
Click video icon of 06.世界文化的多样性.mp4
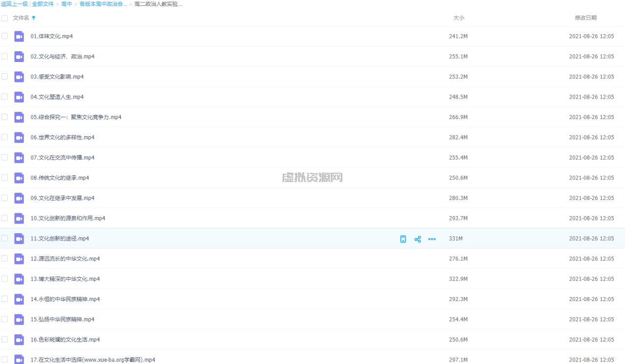[x=19, y=138]
